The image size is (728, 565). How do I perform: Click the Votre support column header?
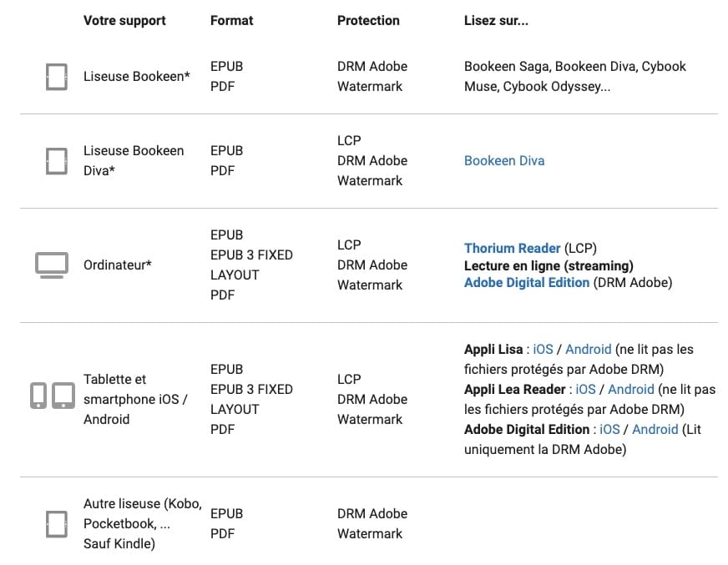[124, 20]
